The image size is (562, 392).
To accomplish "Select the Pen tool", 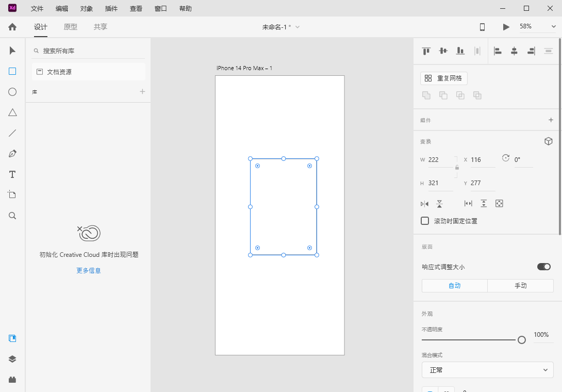I will (12, 154).
